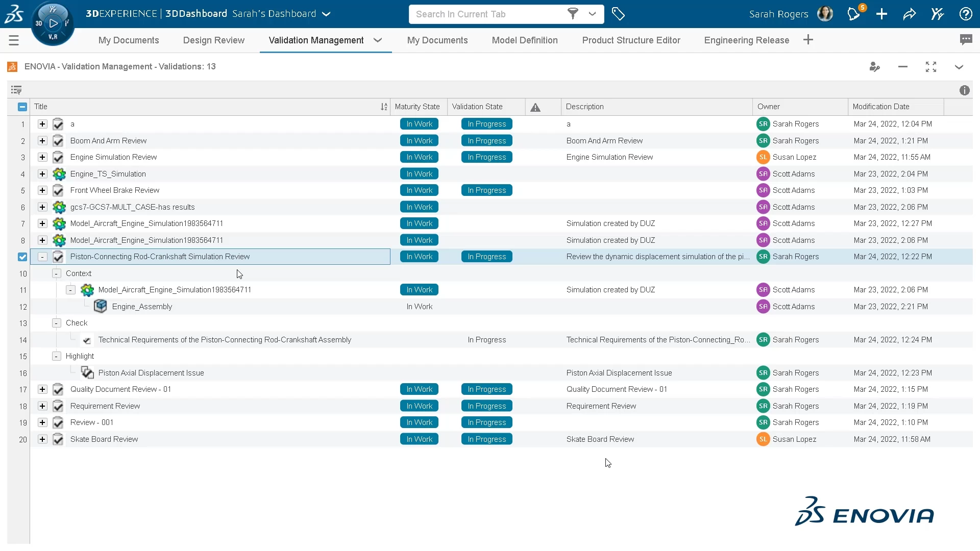Open the Product Structure Editor tab
This screenshot has height=551, width=980.
631,40
